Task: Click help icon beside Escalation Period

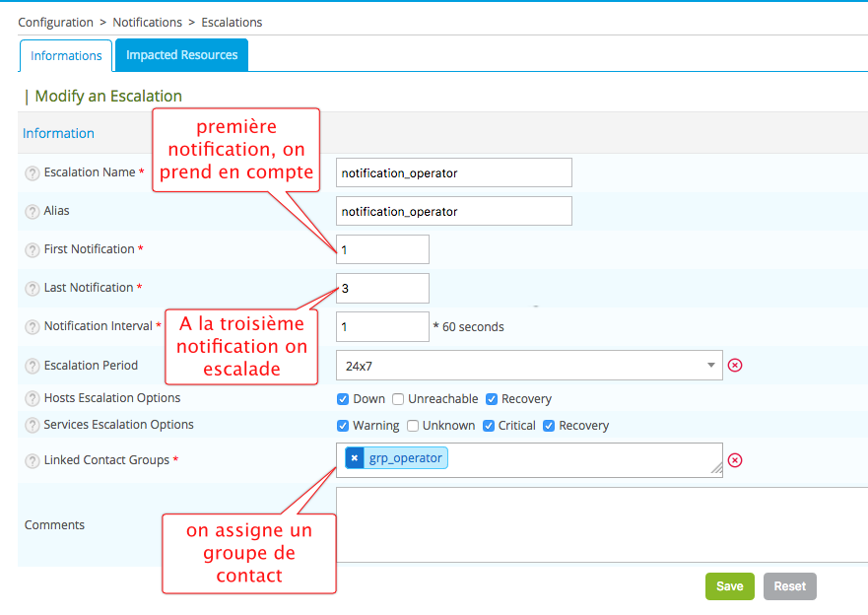Action: pyautogui.click(x=32, y=366)
